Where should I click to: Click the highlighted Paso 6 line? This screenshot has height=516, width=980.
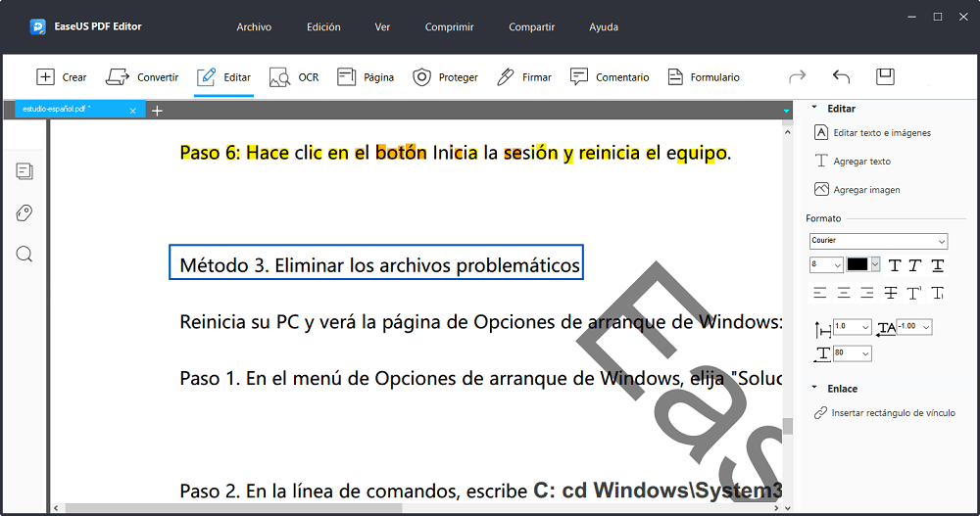(x=455, y=153)
